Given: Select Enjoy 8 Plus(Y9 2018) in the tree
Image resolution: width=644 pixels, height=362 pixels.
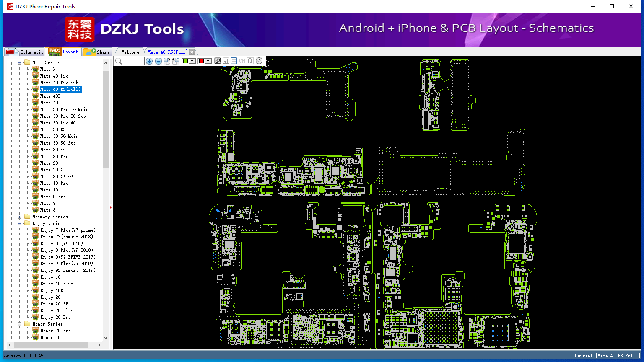Looking at the screenshot, I should [x=67, y=250].
